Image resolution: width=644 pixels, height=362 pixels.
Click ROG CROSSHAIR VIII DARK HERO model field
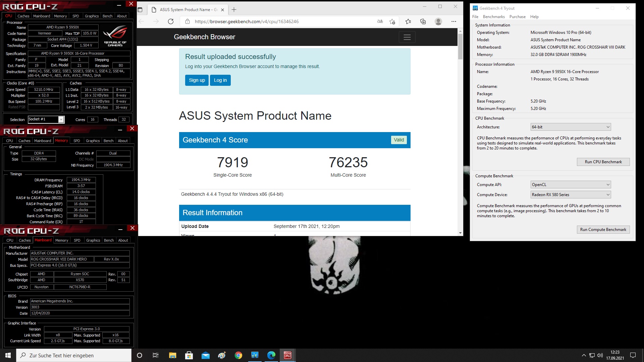point(61,259)
